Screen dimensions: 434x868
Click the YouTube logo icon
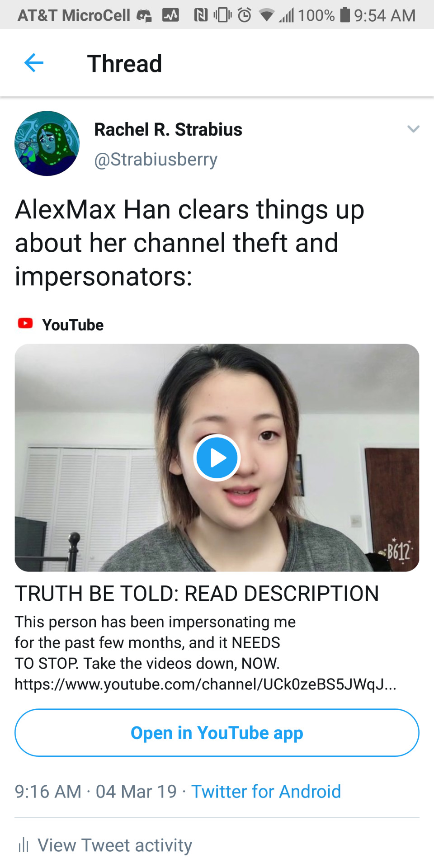tap(25, 324)
